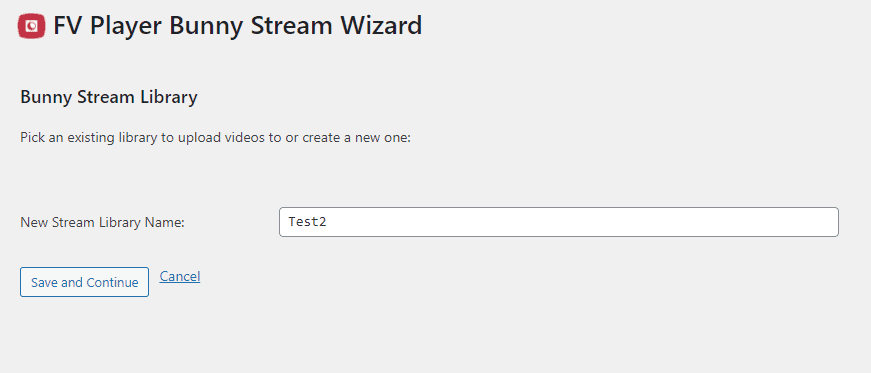Click the FV Player Bunny Stream Wizard title
Screen dimensions: 871x373
[237, 26]
